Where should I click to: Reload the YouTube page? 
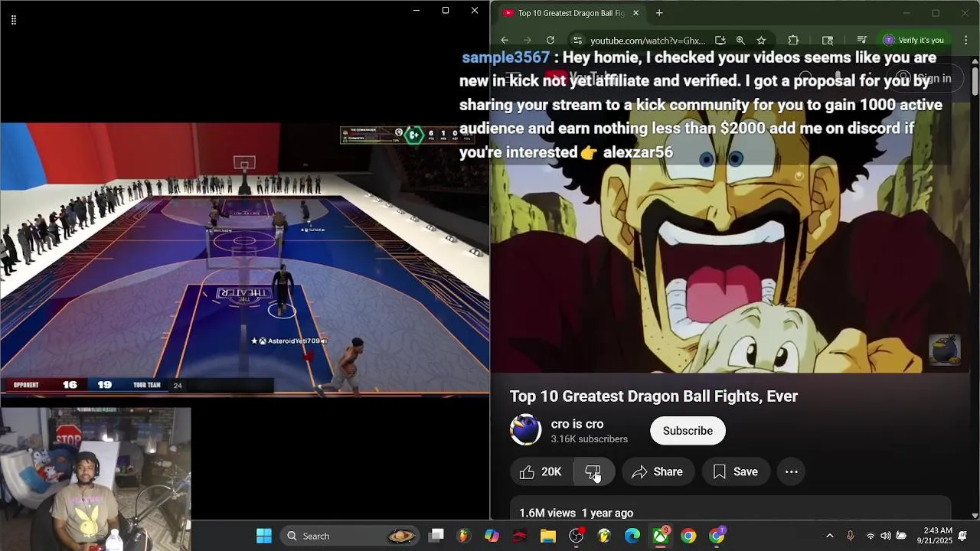pos(550,41)
